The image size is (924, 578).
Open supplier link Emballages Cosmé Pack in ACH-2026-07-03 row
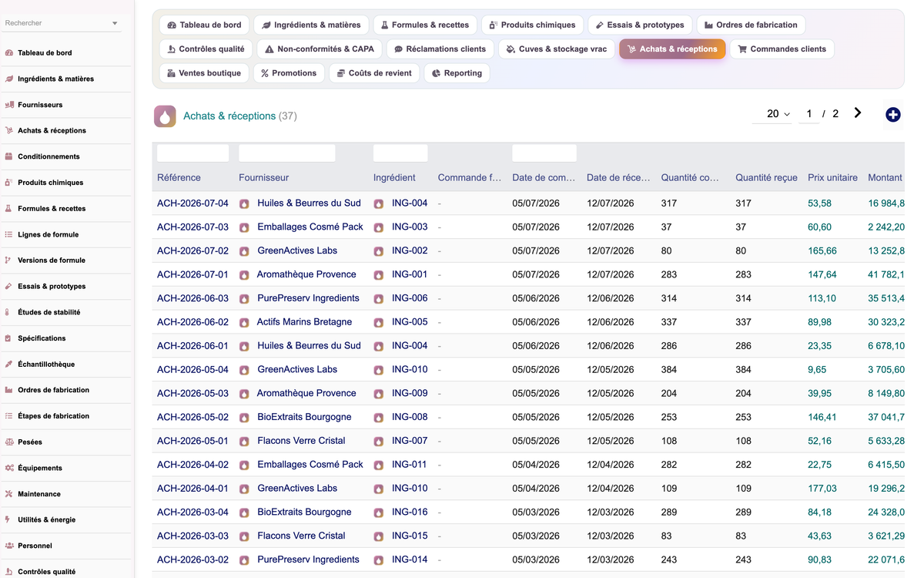tap(310, 227)
